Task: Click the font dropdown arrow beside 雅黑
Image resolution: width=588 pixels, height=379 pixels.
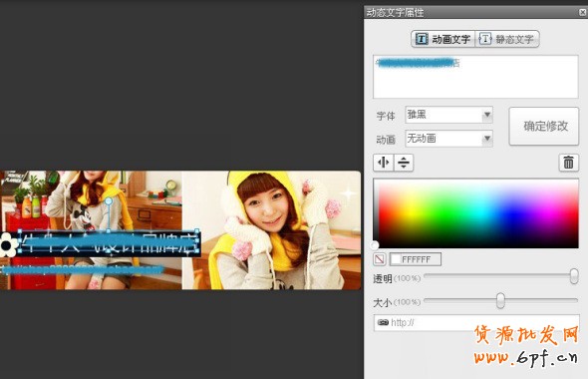Action: coord(486,115)
